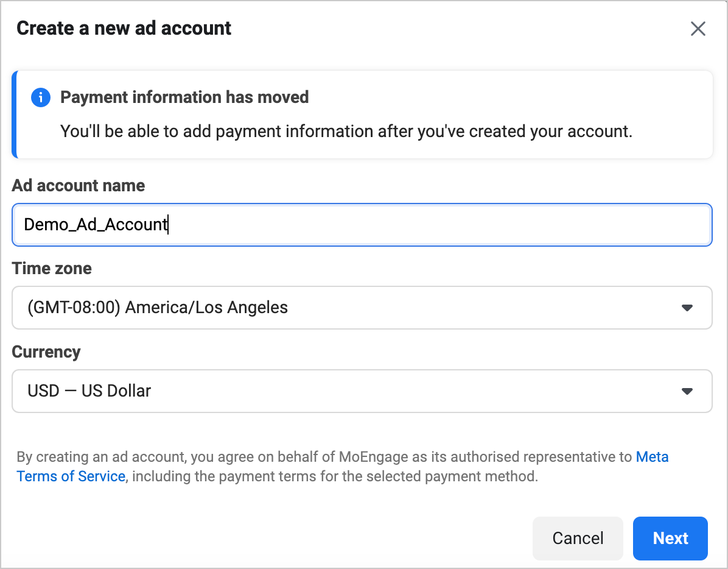
Task: Open the Terms of Service link
Action: point(71,476)
